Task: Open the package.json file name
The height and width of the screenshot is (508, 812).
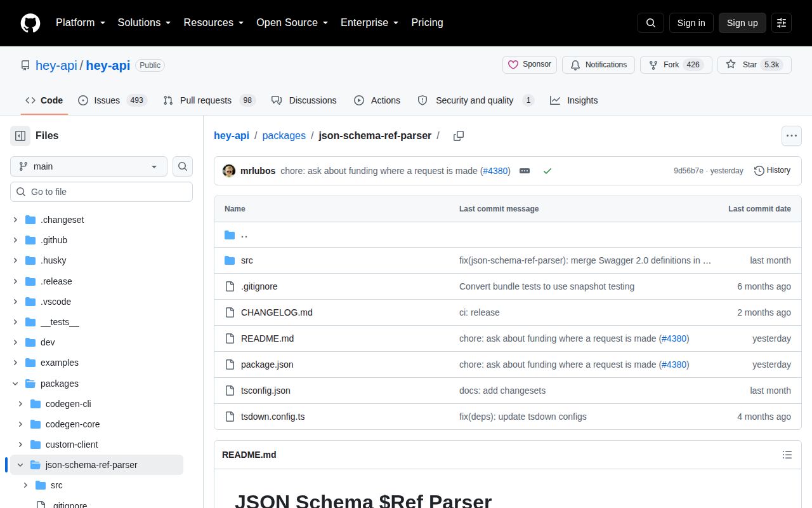Action: point(267,364)
